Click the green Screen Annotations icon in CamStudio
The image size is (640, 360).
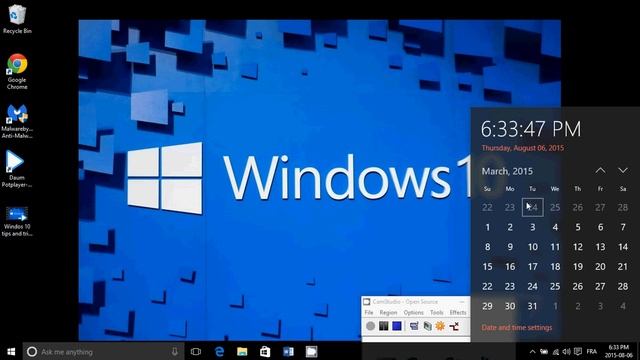pyautogui.click(x=427, y=326)
